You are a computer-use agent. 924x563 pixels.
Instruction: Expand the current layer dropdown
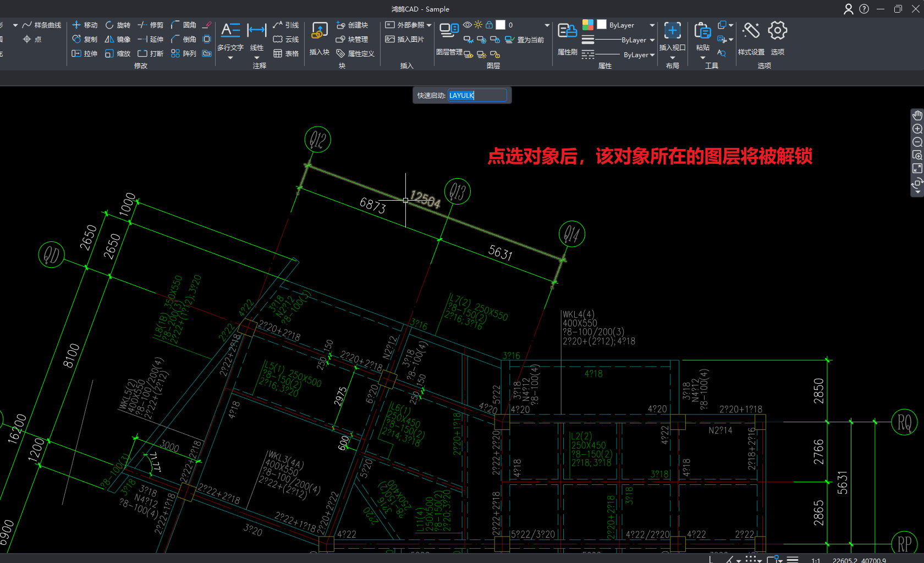point(547,25)
